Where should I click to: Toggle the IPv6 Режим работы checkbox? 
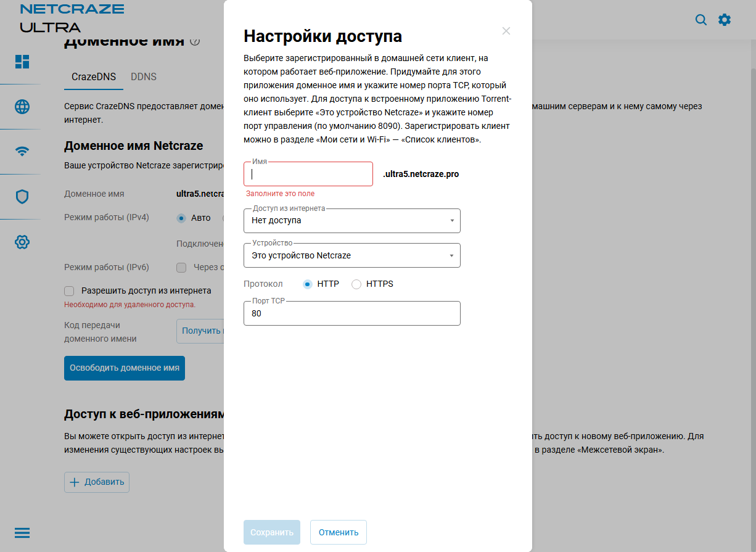click(x=181, y=268)
